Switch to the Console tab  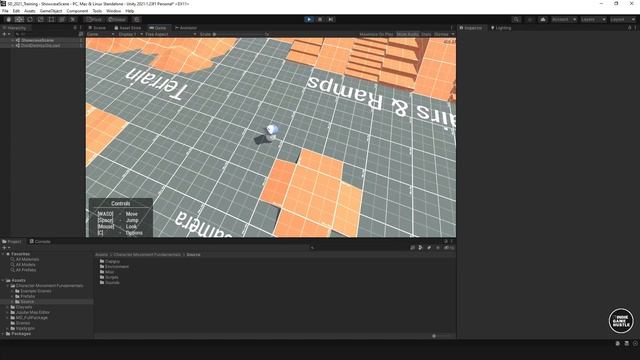[40, 242]
